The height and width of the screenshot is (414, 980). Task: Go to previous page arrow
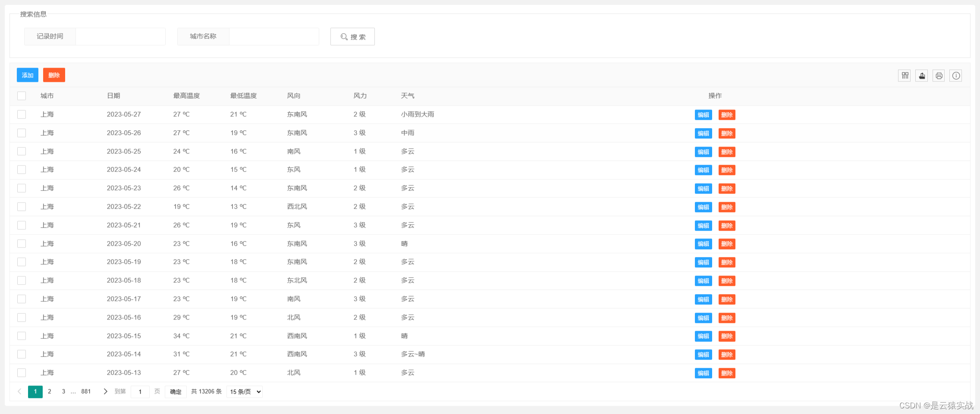(19, 392)
